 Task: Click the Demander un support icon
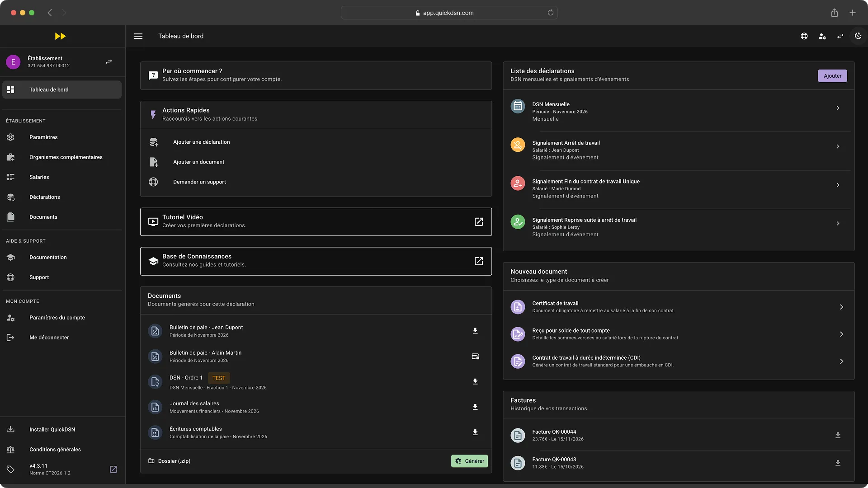click(153, 182)
